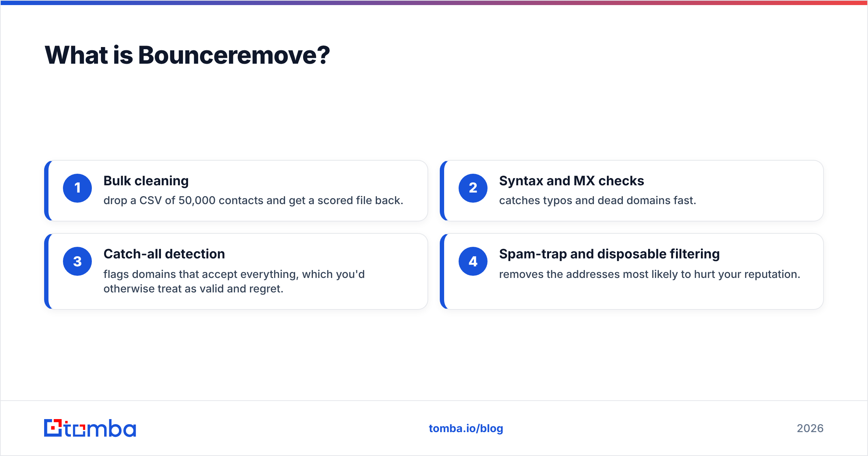
Task: Select the 'Catch-all detection' heading
Action: tap(164, 254)
